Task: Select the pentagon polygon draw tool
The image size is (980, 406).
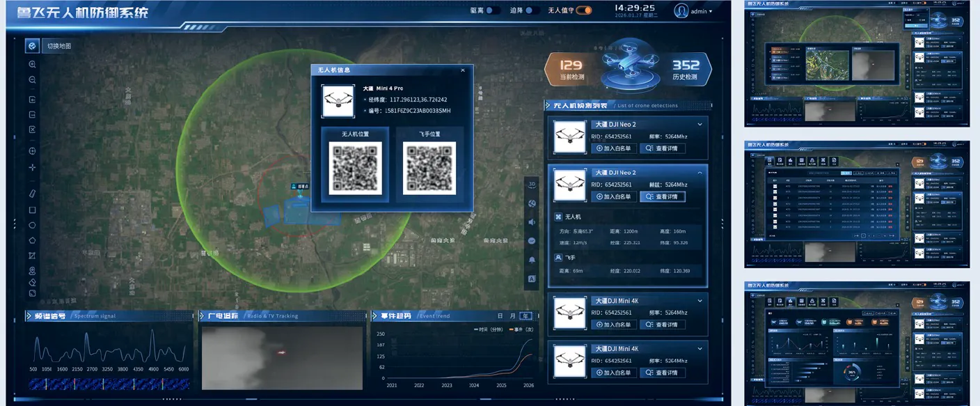Action: [x=32, y=240]
